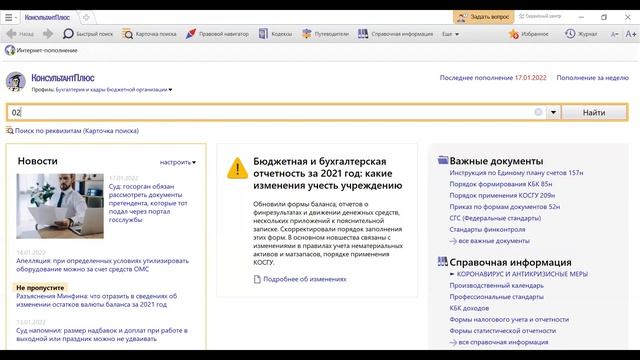640x360 pixels.
Task: Show все важные документы
Action: coord(490,241)
